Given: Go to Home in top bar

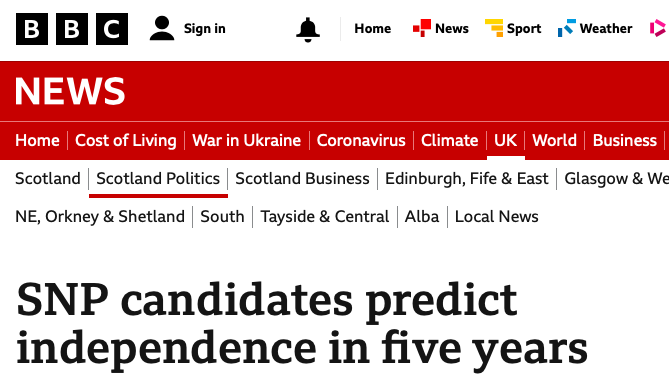Looking at the screenshot, I should coord(372,29).
